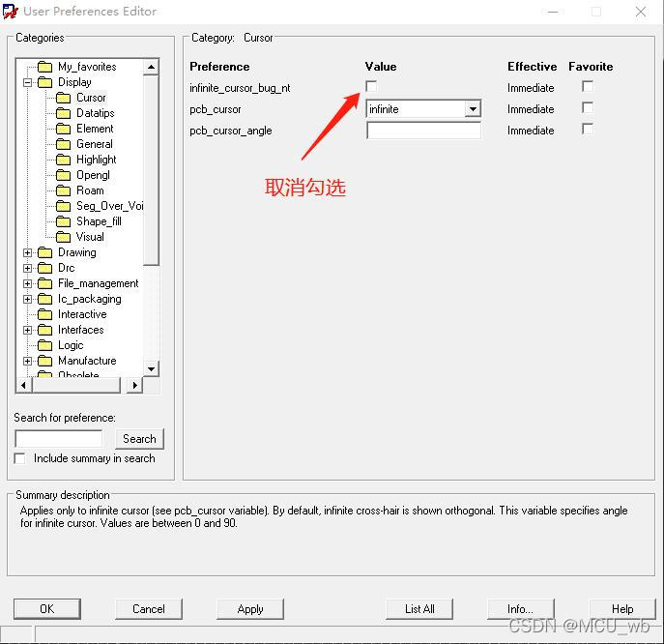Collapse the Display tree node
The width and height of the screenshot is (664, 644).
[x=27, y=82]
